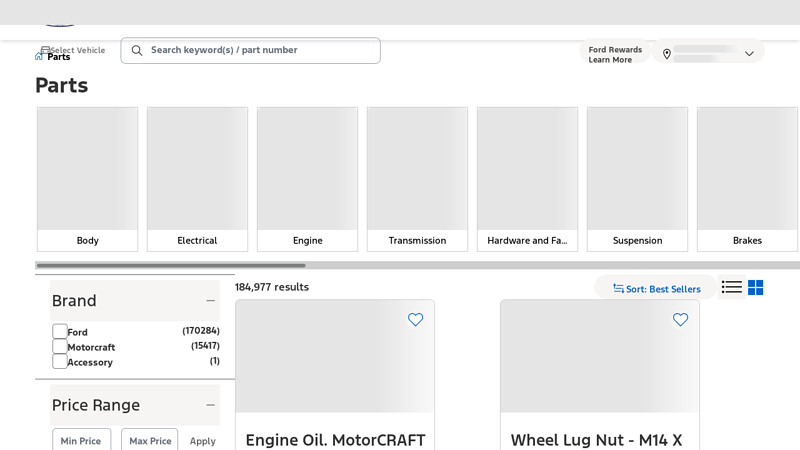Open the Hardware and Fasteners category
This screenshot has height=450, width=800.
tap(528, 179)
